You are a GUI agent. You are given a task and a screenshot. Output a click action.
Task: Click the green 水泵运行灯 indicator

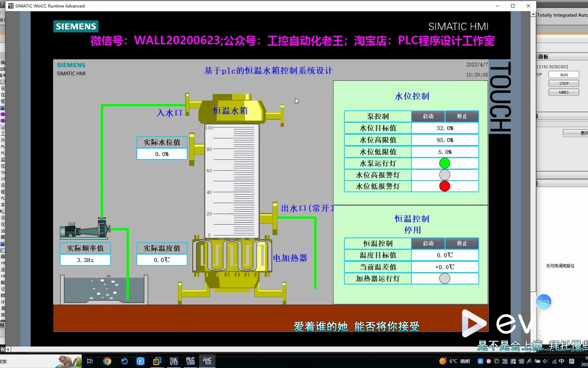[x=445, y=163]
